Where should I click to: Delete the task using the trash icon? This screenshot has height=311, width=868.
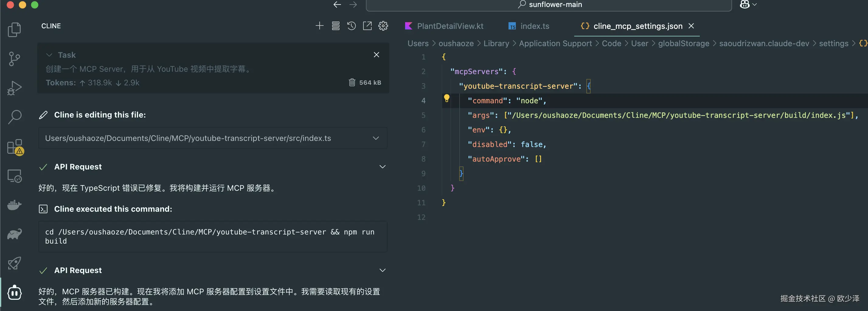tap(352, 83)
